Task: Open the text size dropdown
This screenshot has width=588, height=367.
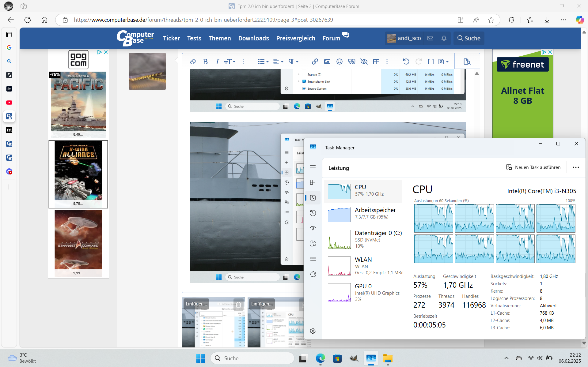Action: [230, 62]
